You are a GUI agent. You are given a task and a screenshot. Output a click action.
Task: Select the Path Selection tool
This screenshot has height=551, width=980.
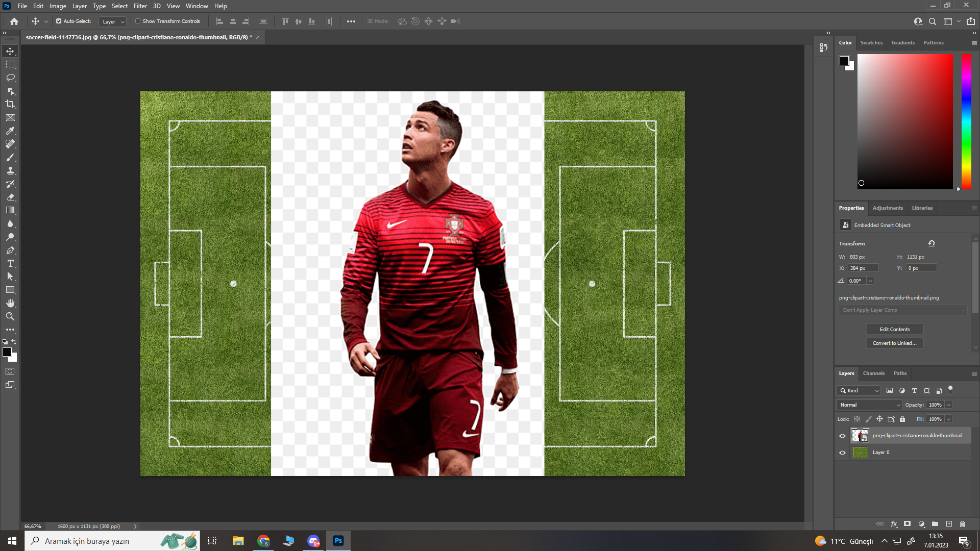[x=10, y=277]
